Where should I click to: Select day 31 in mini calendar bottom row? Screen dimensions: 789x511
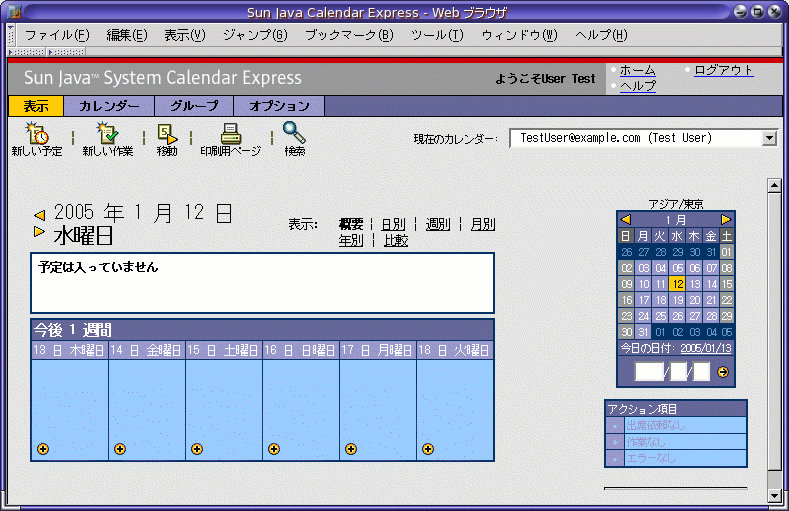click(x=644, y=332)
